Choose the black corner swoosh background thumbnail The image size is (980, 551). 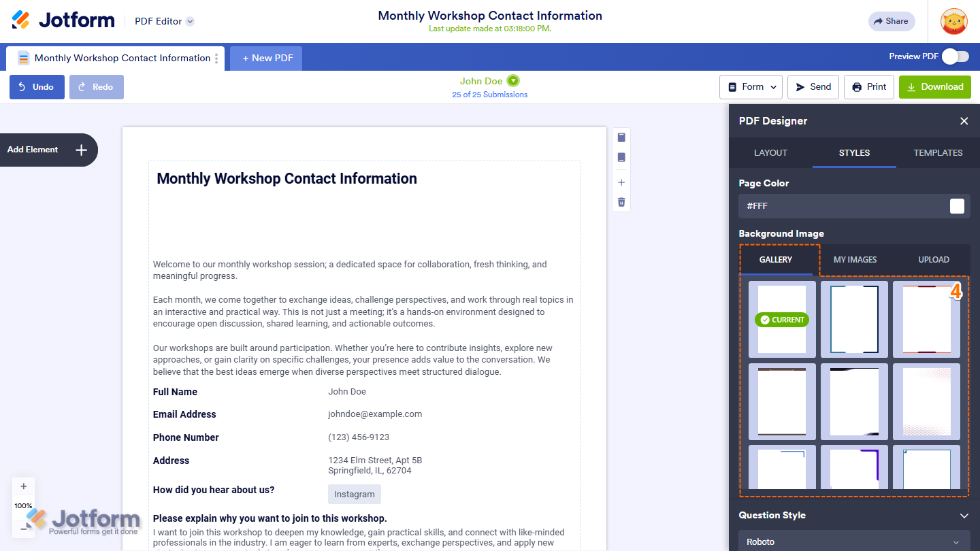854,401
